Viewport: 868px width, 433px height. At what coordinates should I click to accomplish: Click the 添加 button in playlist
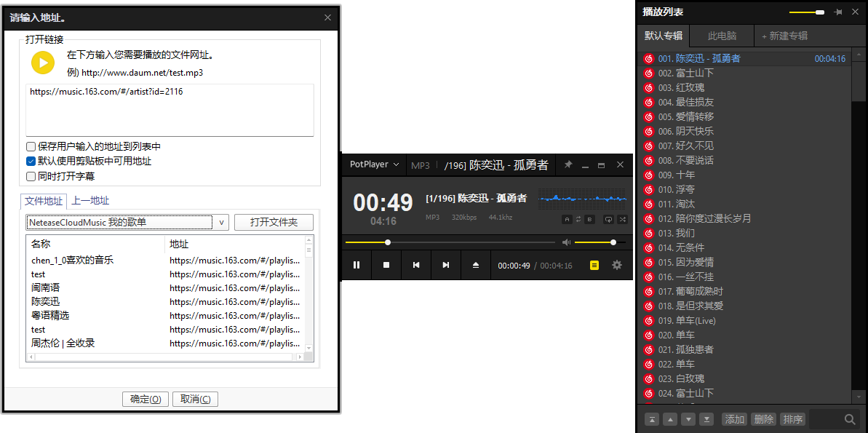pyautogui.click(x=735, y=419)
